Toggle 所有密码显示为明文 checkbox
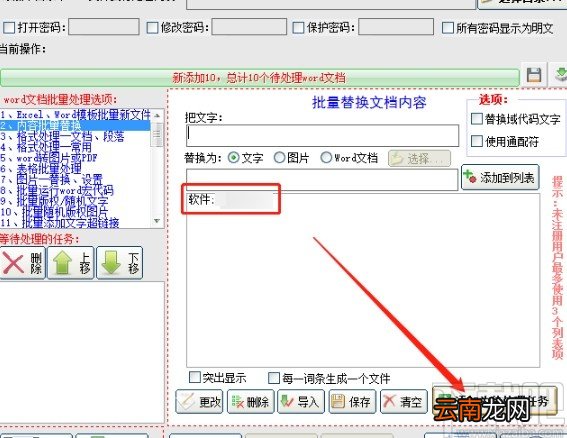The height and width of the screenshot is (438, 567). click(448, 27)
